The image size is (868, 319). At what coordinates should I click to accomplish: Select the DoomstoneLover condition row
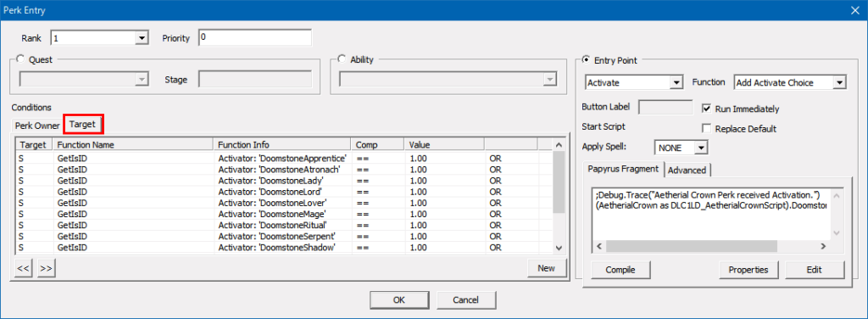pyautogui.click(x=283, y=203)
